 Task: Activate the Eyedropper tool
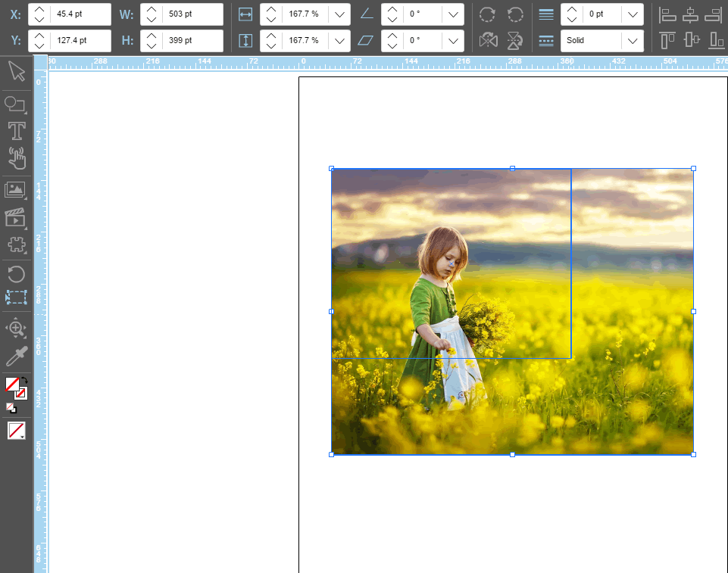tap(16, 357)
